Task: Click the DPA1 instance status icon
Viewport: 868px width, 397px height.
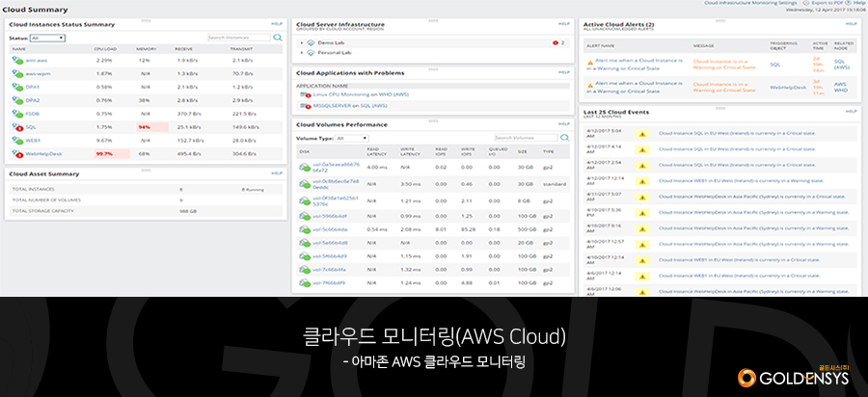Action: tap(17, 87)
